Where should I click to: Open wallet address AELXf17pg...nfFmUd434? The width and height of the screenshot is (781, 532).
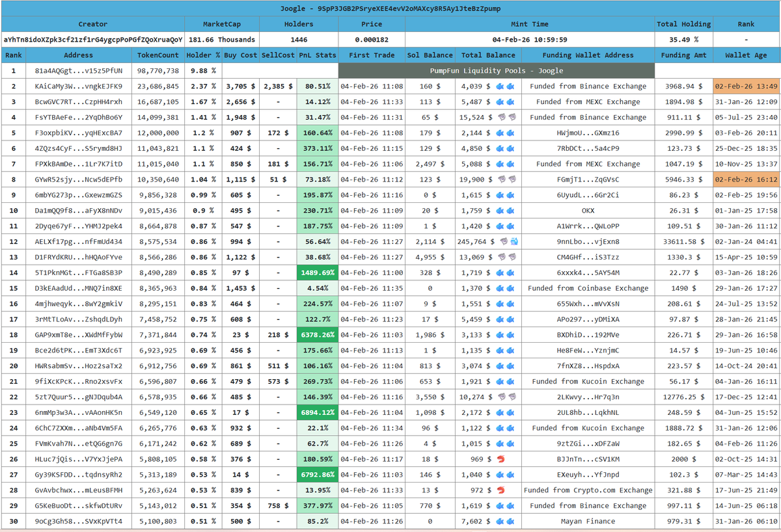pos(78,242)
